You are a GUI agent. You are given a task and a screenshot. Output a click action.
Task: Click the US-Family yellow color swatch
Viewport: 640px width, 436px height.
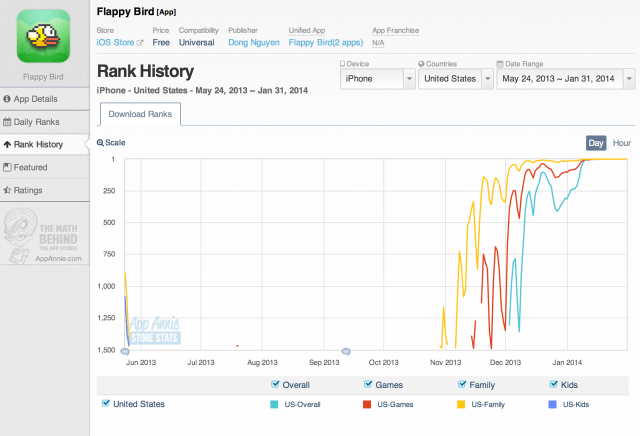tap(461, 405)
